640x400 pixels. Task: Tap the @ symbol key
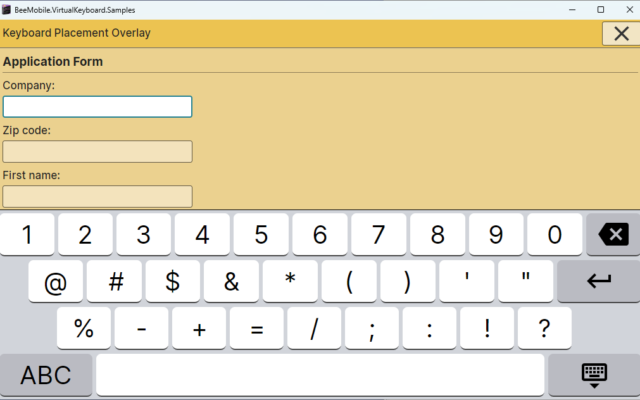56,281
